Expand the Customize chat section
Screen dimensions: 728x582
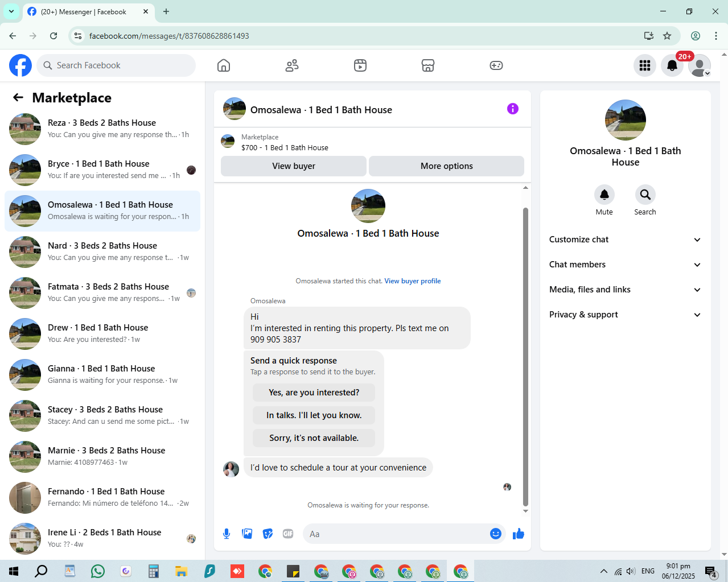[x=625, y=240]
